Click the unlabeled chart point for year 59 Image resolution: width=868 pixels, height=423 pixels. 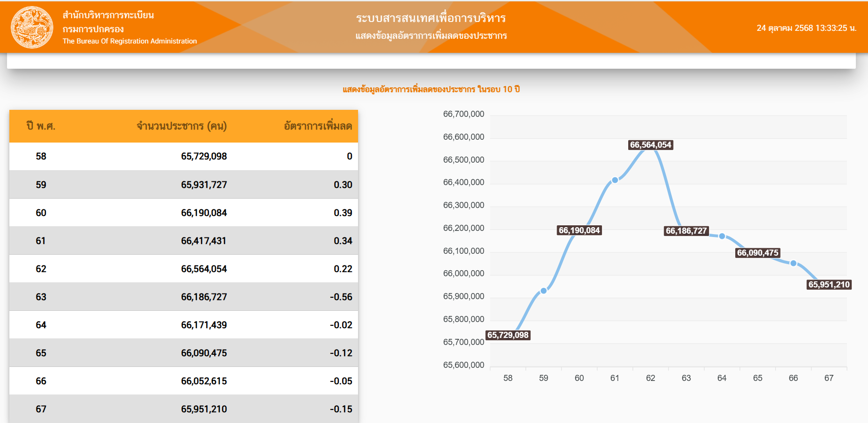544,291
